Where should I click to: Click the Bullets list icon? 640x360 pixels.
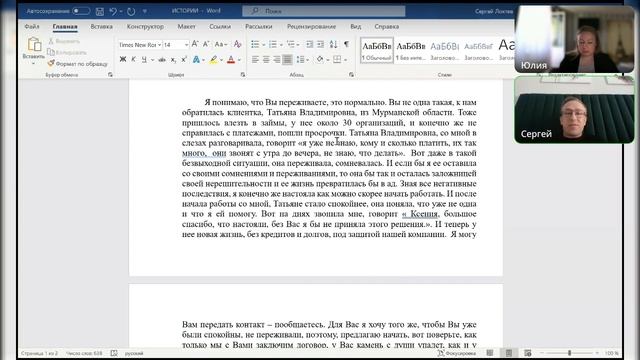pyautogui.click(x=255, y=44)
